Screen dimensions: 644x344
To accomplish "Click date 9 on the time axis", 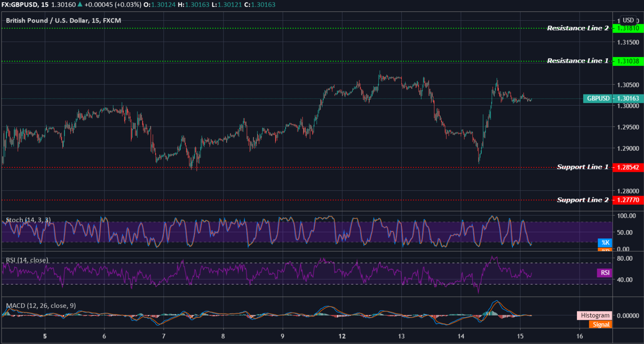I will click(x=283, y=336).
